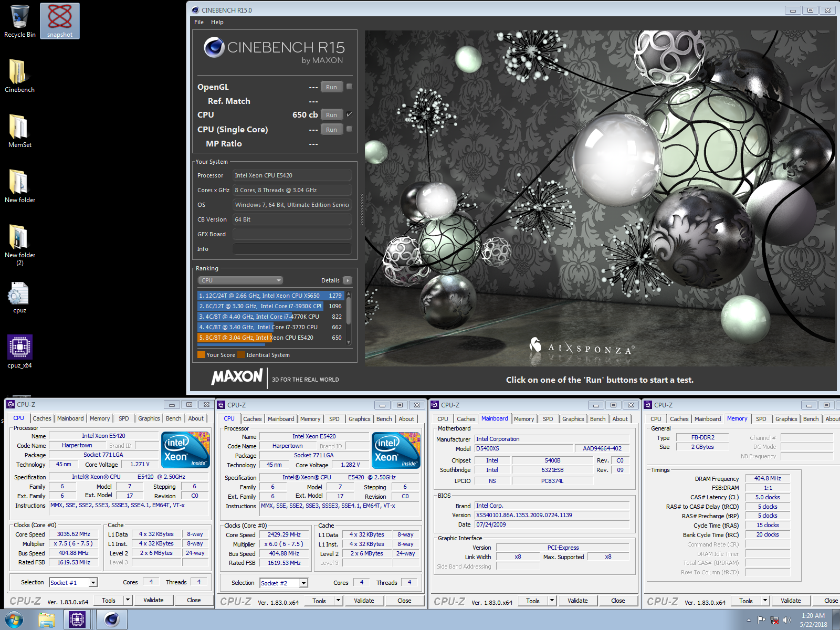840x630 pixels.
Task: Expand Tools dropdown arrow in second CPU-Z
Action: pyautogui.click(x=338, y=601)
